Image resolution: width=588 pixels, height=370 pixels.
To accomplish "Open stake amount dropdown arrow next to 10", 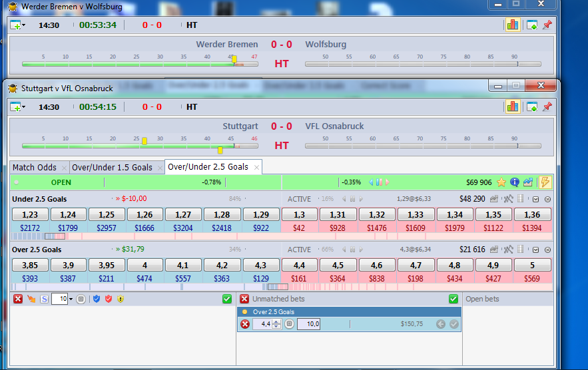I will [71, 299].
